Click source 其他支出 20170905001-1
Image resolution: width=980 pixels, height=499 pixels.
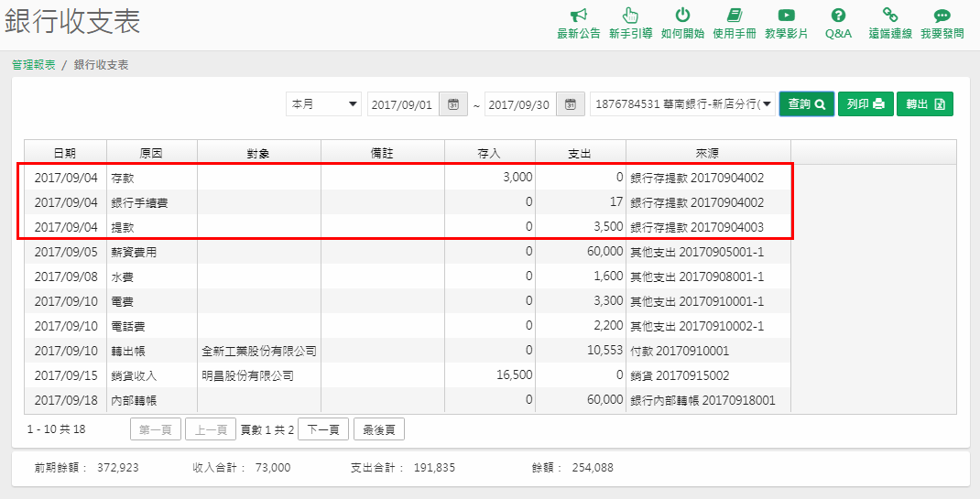[x=697, y=252]
